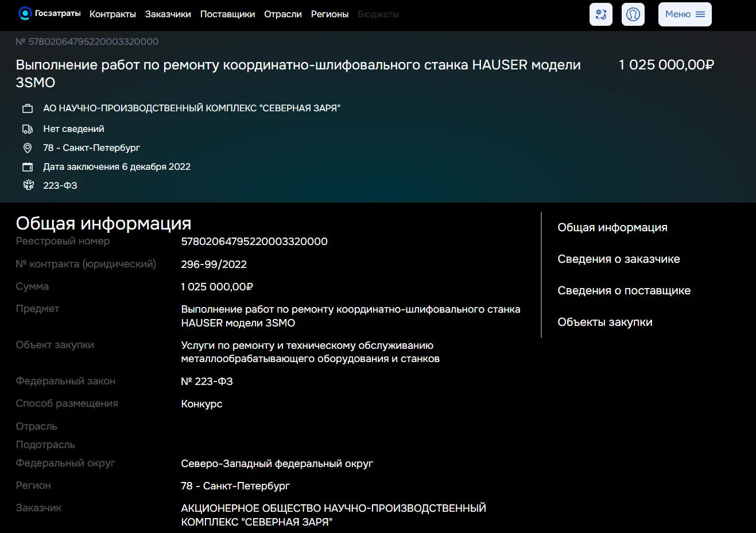This screenshot has width=756, height=533.
Task: Click the briefcase icon beside the customer name
Action: point(28,108)
